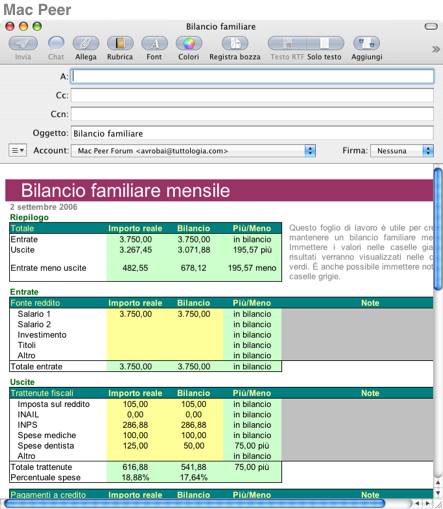443x509 pixels.
Task: Open the header fields options menu
Action: 17,151
